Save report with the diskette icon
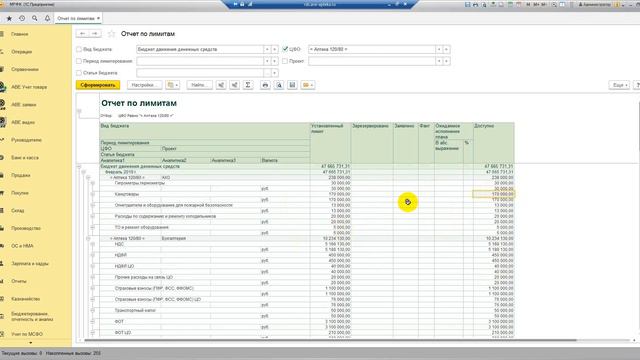Viewport: 640px width, 360px height. 292,85
